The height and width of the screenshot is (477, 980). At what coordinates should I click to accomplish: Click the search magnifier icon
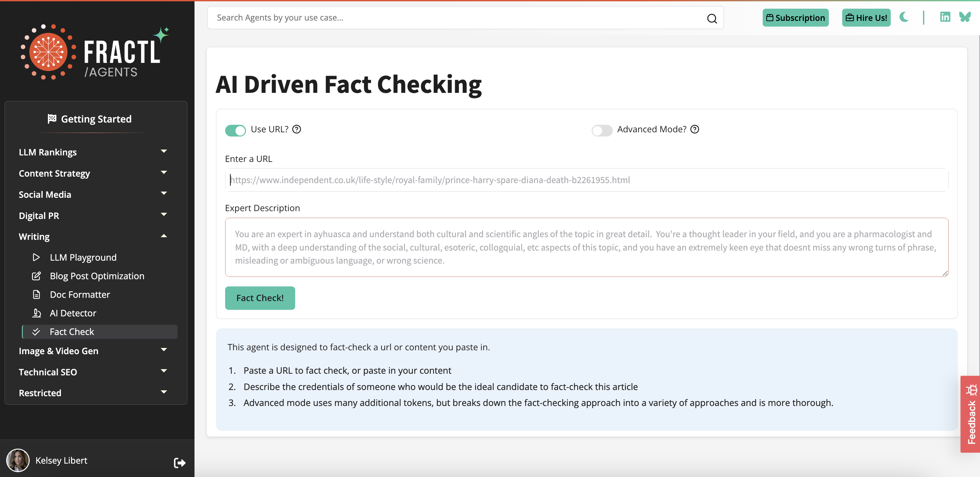712,18
